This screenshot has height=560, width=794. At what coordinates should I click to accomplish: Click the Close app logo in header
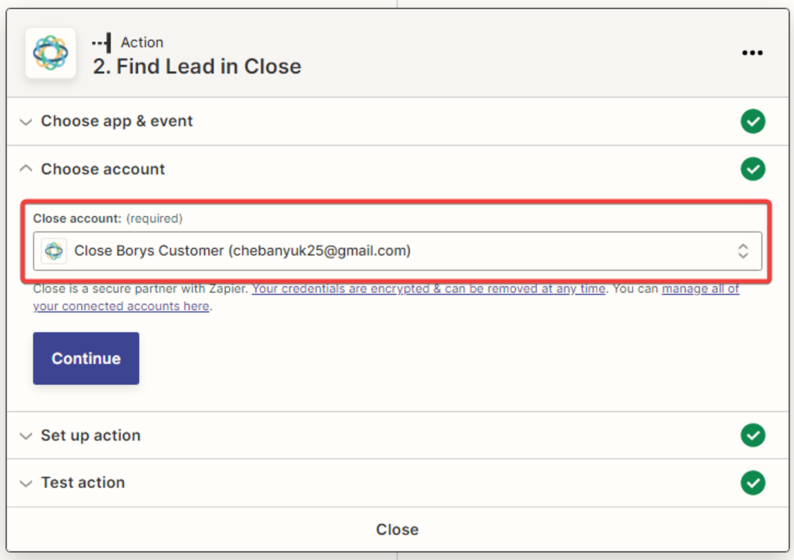[x=51, y=53]
